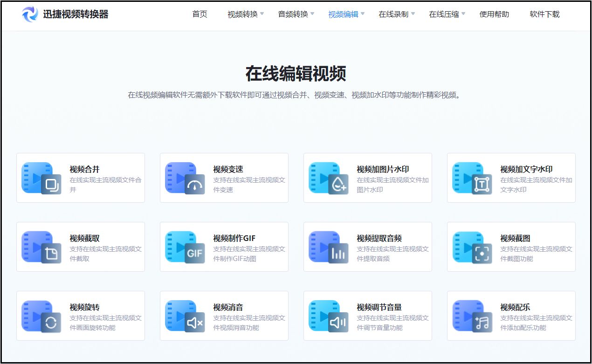Open the 使用帮助 help link
Viewport: 592px width, 364px height.
[x=495, y=14]
